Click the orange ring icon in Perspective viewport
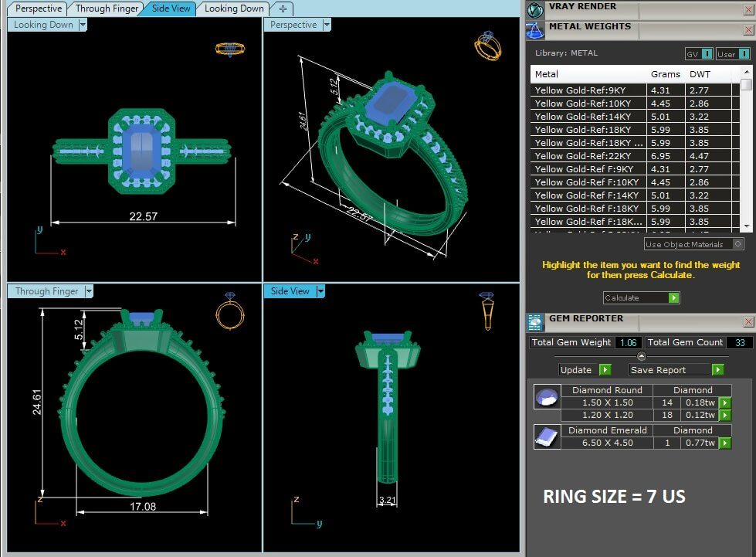Image resolution: width=756 pixels, height=557 pixels. (487, 46)
